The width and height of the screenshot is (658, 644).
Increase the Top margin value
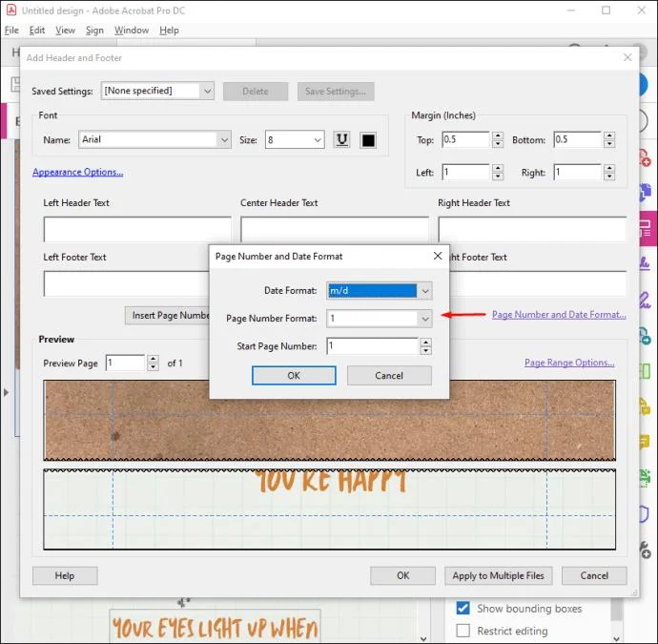(x=498, y=136)
